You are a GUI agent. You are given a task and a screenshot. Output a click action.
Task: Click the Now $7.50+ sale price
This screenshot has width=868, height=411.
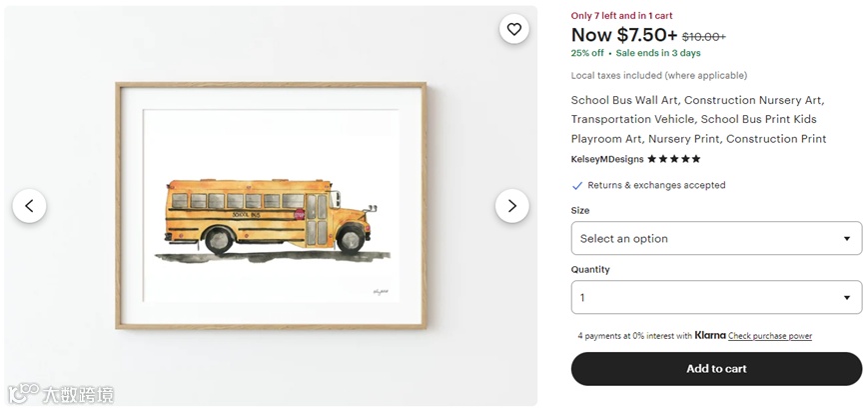tap(623, 35)
